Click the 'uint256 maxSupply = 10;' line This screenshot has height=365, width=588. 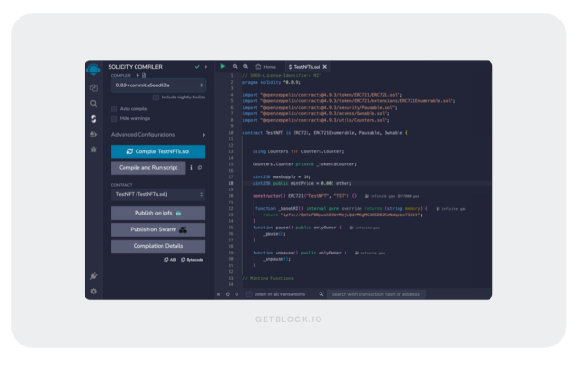click(x=281, y=177)
